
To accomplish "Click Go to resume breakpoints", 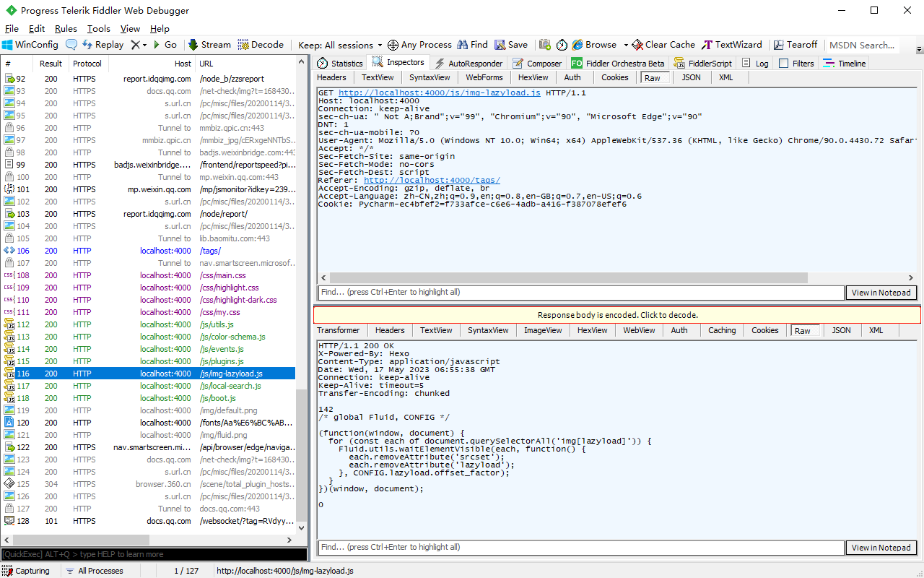I will click(x=164, y=45).
